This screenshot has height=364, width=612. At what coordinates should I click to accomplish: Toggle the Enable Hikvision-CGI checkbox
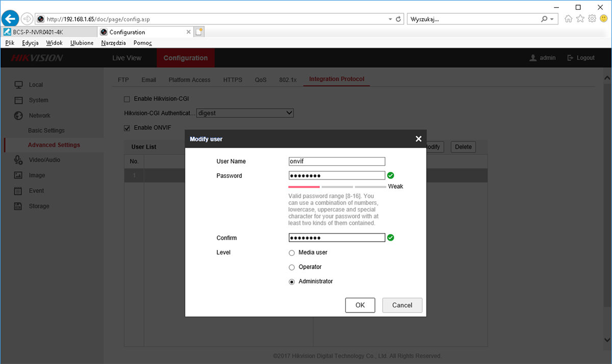point(127,99)
